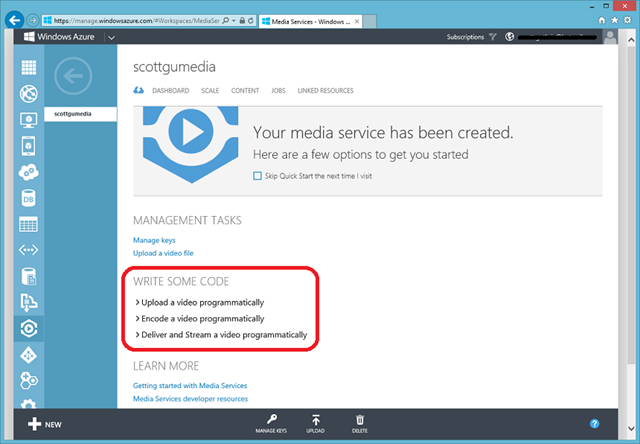Viewport: 640px width, 444px height.
Task: Click the browser back button
Action: [x=15, y=20]
